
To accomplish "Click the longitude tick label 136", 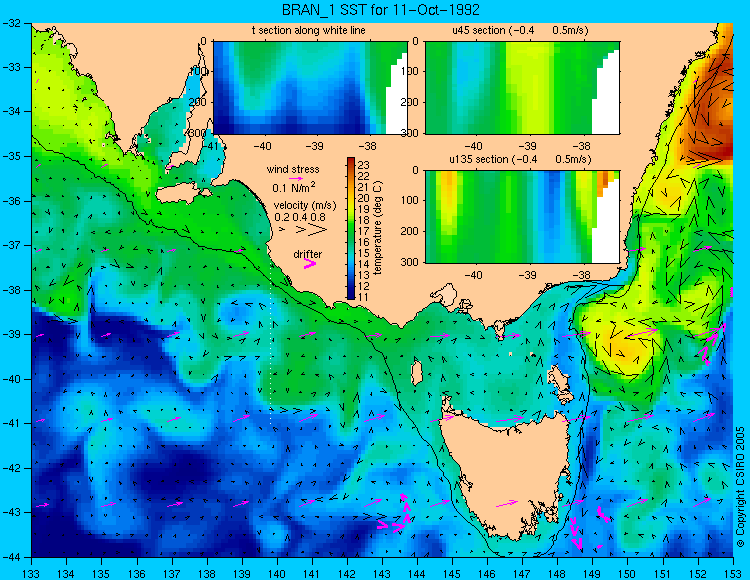I will [137, 574].
